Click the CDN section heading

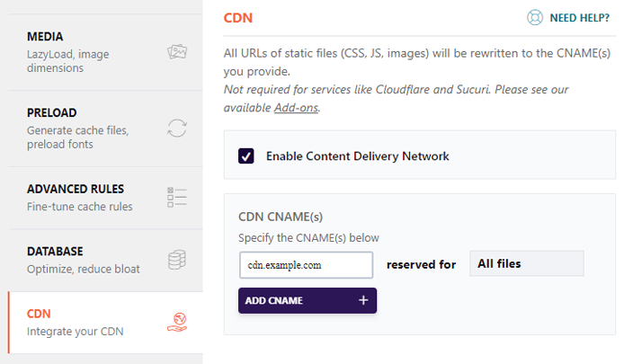point(238,18)
